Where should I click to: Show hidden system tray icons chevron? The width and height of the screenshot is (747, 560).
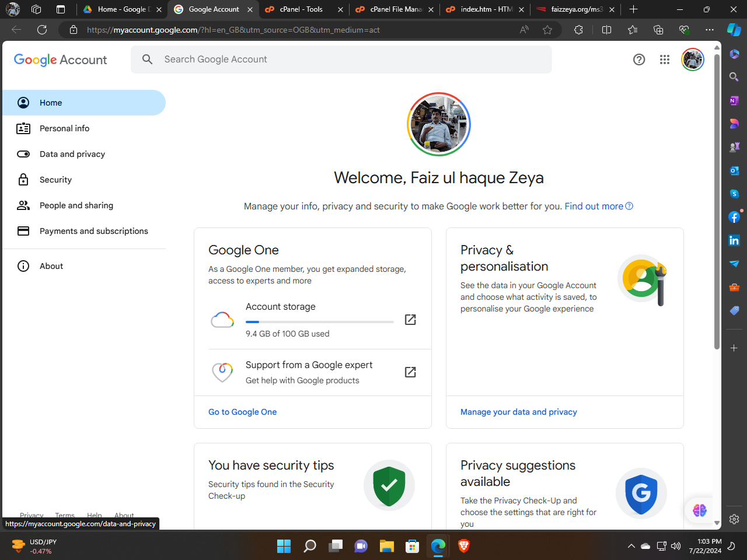click(631, 547)
